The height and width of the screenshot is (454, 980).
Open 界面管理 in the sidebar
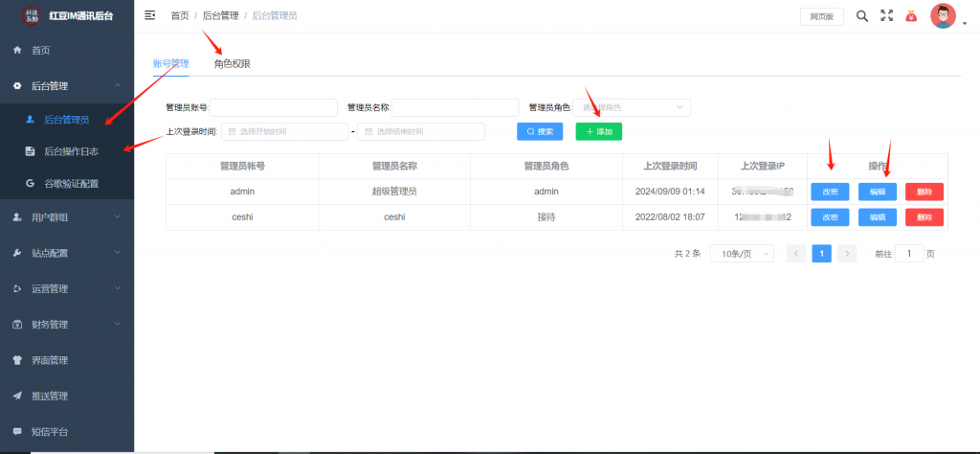67,360
